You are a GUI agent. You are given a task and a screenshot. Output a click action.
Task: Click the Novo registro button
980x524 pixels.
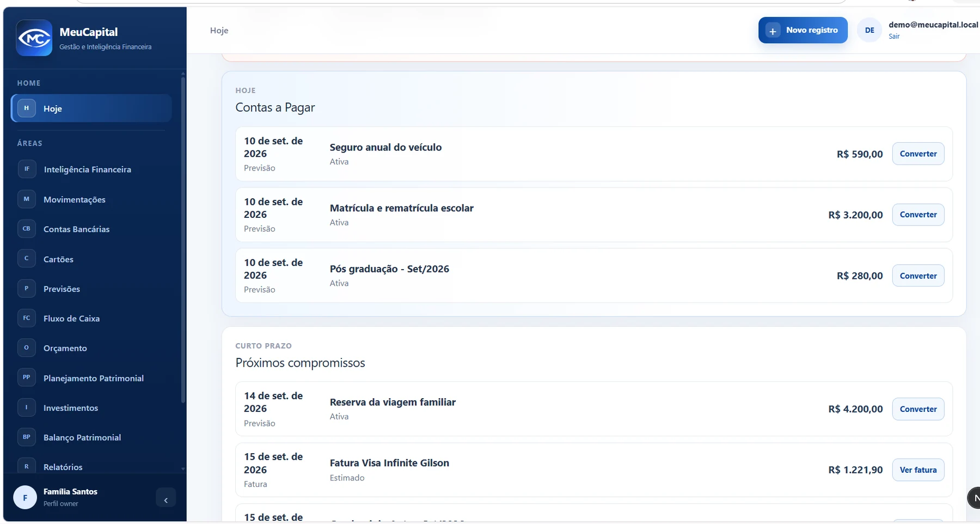click(803, 30)
